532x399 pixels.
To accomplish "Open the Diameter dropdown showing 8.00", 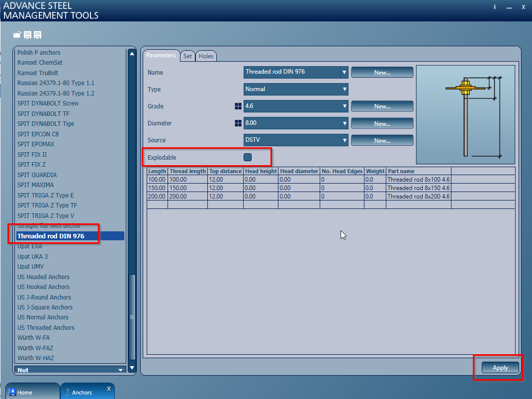I will tap(296, 123).
